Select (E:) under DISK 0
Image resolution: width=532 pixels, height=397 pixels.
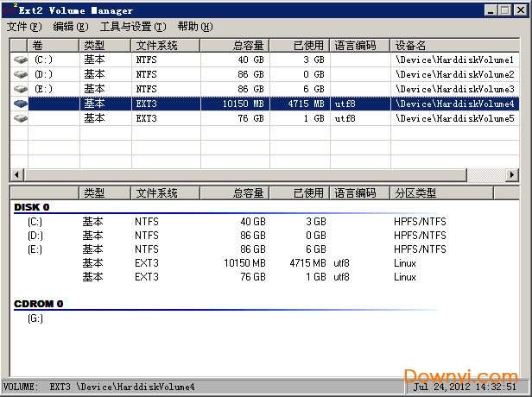(x=35, y=249)
